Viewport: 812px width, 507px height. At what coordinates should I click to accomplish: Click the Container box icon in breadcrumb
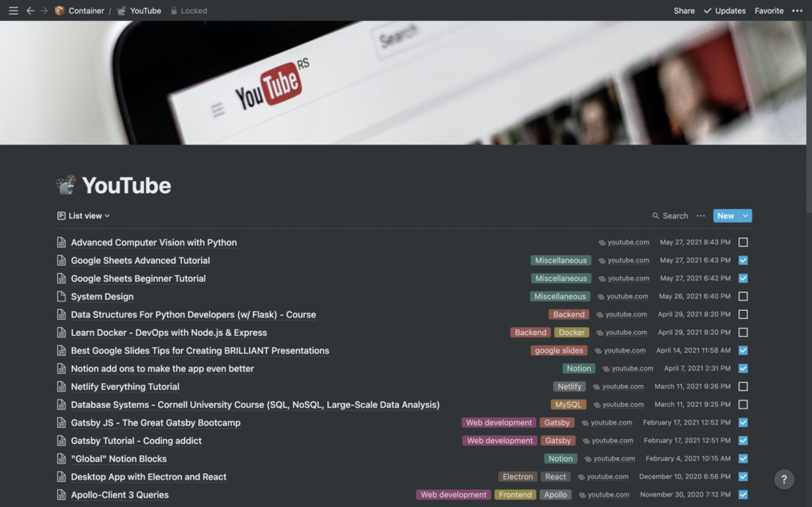[60, 10]
